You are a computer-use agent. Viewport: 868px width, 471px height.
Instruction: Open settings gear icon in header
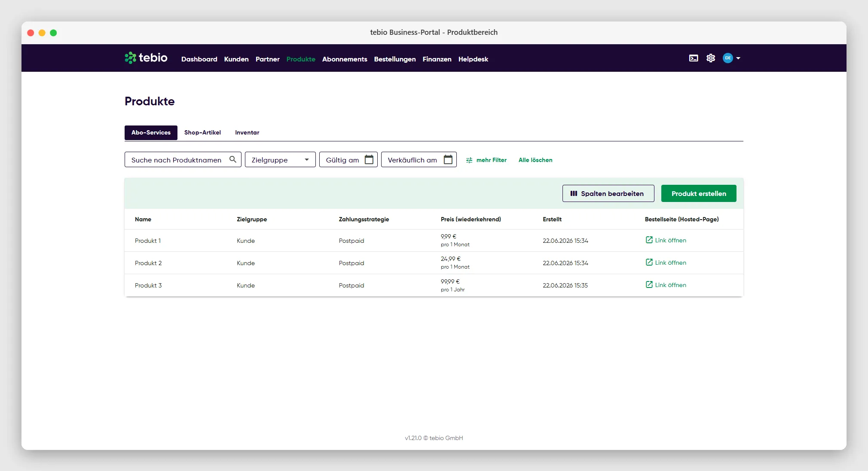coord(711,58)
